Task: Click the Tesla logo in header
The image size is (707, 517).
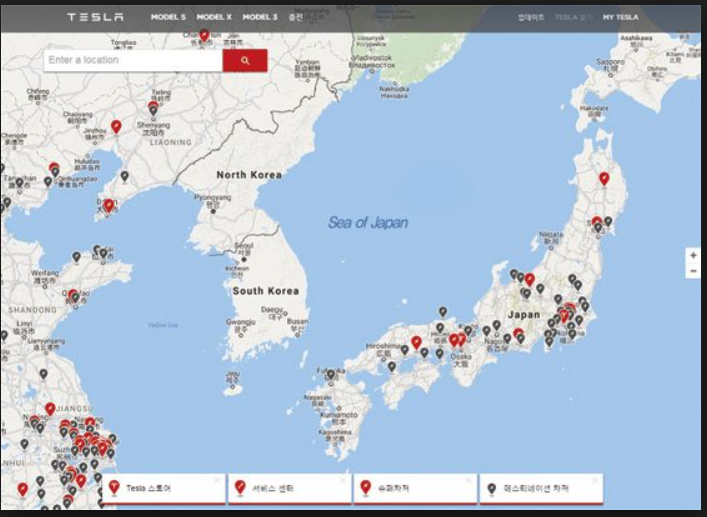Action: [x=95, y=17]
